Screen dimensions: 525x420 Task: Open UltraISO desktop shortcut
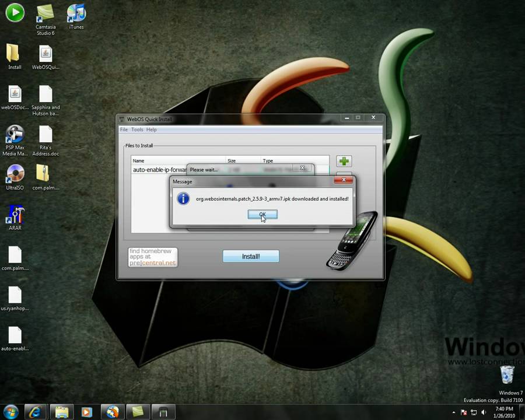click(15, 177)
